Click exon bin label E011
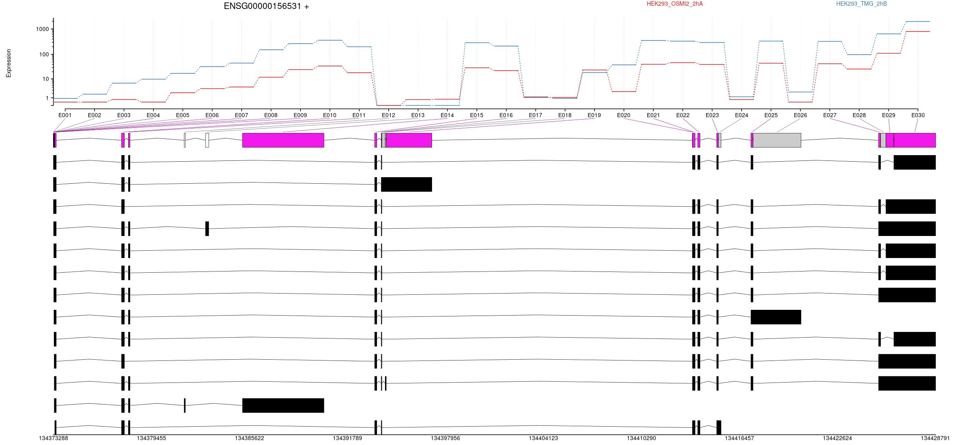 click(x=359, y=115)
